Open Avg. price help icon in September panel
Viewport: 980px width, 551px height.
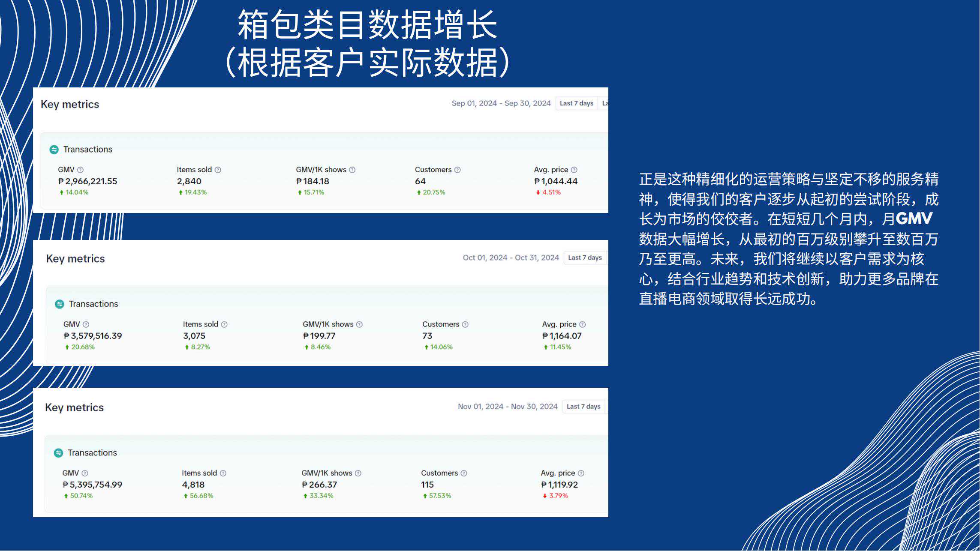click(x=574, y=170)
